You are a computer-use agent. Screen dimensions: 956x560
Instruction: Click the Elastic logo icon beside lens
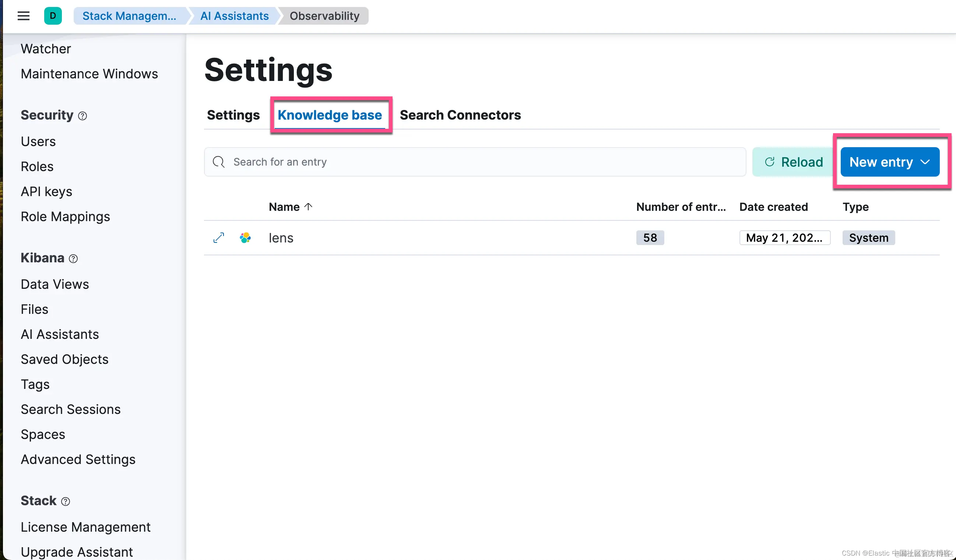(x=245, y=238)
